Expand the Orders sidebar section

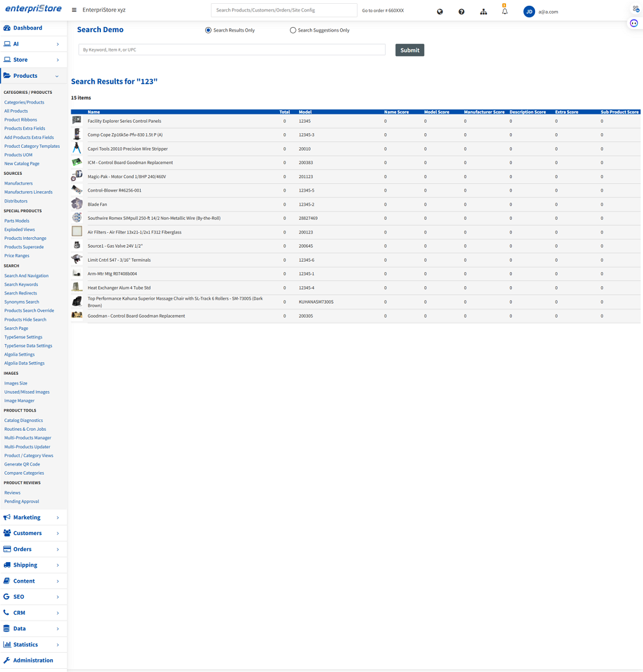[x=33, y=549]
